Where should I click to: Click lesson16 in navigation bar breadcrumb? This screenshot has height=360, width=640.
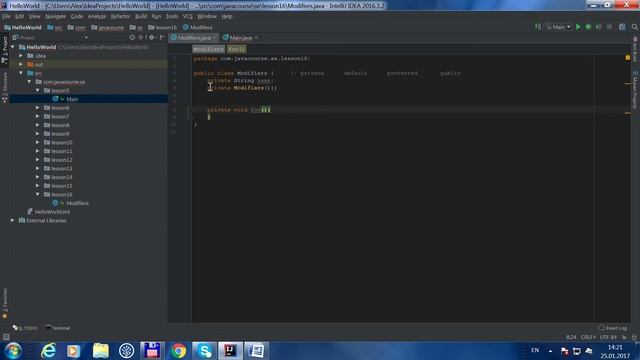[x=162, y=27]
